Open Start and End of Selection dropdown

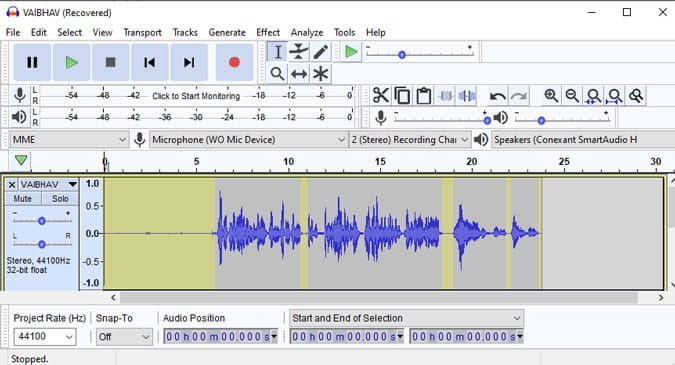point(406,318)
